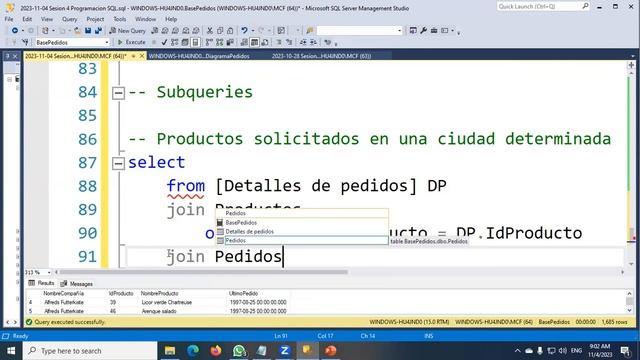Choose BasePedidos in IntelliSense list

pyautogui.click(x=302, y=222)
